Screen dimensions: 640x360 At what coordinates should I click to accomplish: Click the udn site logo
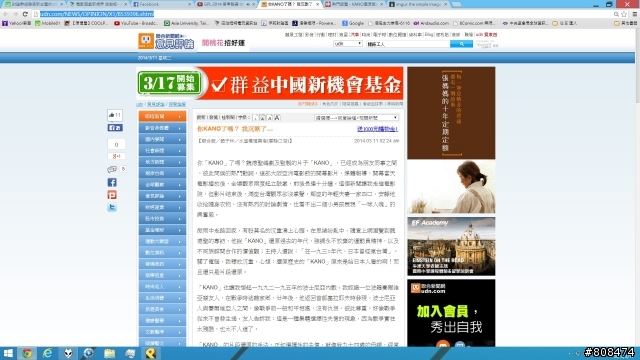pyautogui.click(x=166, y=41)
